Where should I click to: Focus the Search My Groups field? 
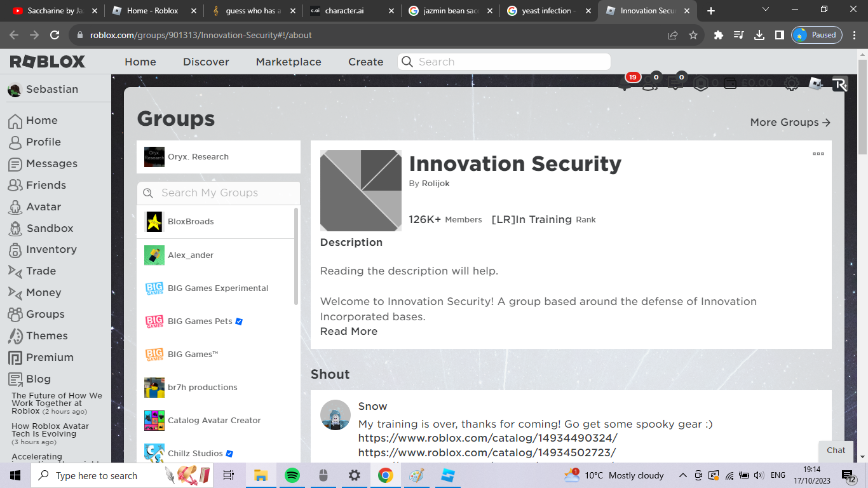coord(218,193)
